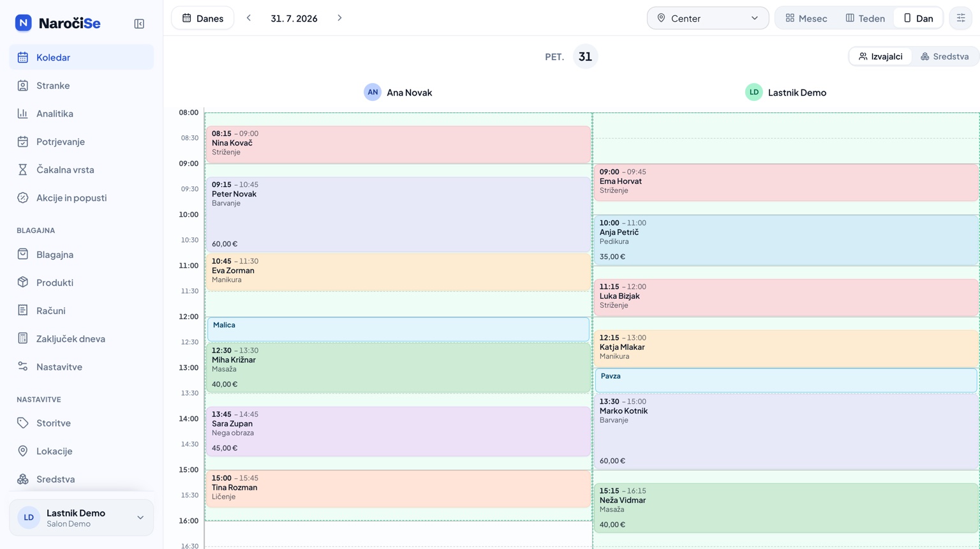Image resolution: width=980 pixels, height=549 pixels.
Task: Open Lokacije settings
Action: (82, 451)
